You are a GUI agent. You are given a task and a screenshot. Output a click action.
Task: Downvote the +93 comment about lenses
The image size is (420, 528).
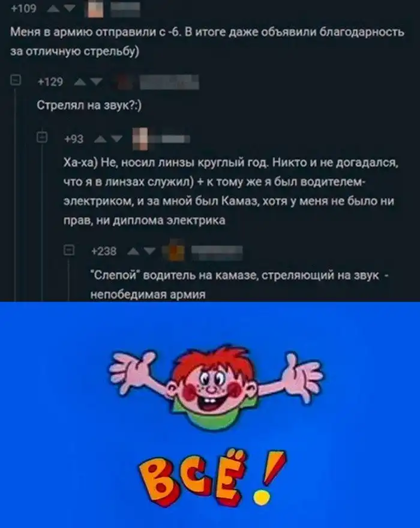pyautogui.click(x=116, y=139)
